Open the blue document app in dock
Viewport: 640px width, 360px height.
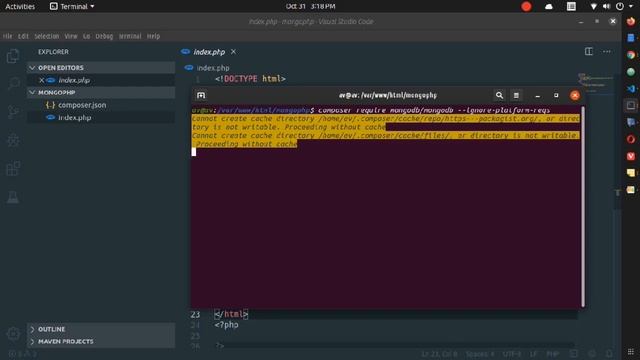631,38
